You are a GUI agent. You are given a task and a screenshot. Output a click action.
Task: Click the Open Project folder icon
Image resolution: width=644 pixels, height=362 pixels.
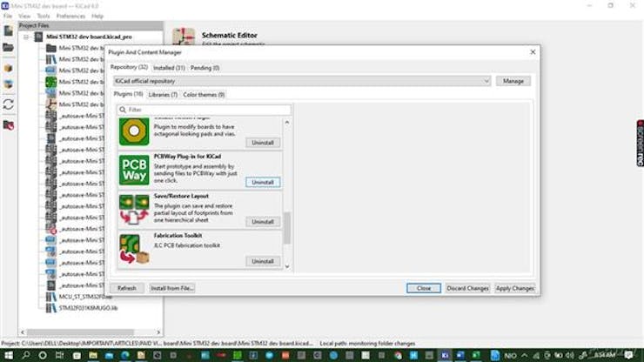(8, 47)
